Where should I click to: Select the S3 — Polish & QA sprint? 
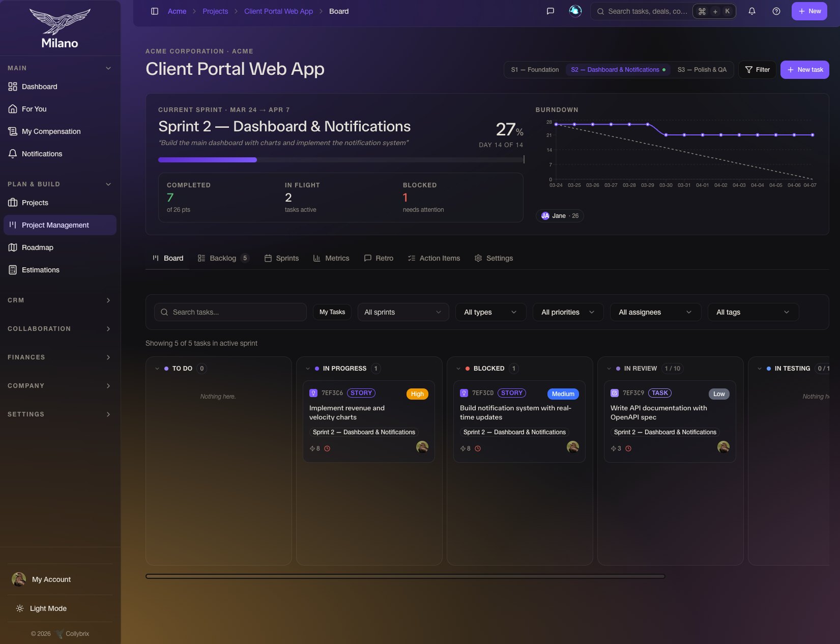tap(702, 70)
